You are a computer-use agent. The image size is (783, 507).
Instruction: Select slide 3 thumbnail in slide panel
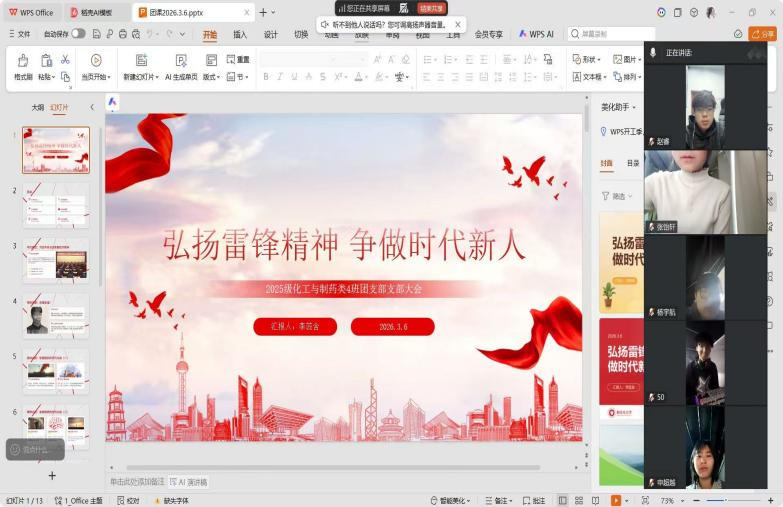(56, 260)
